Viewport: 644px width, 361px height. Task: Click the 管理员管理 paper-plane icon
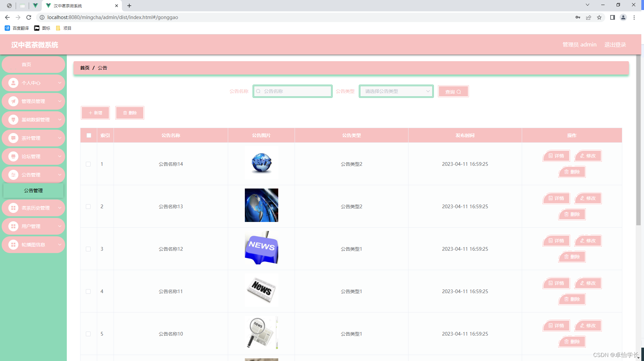pos(13,101)
